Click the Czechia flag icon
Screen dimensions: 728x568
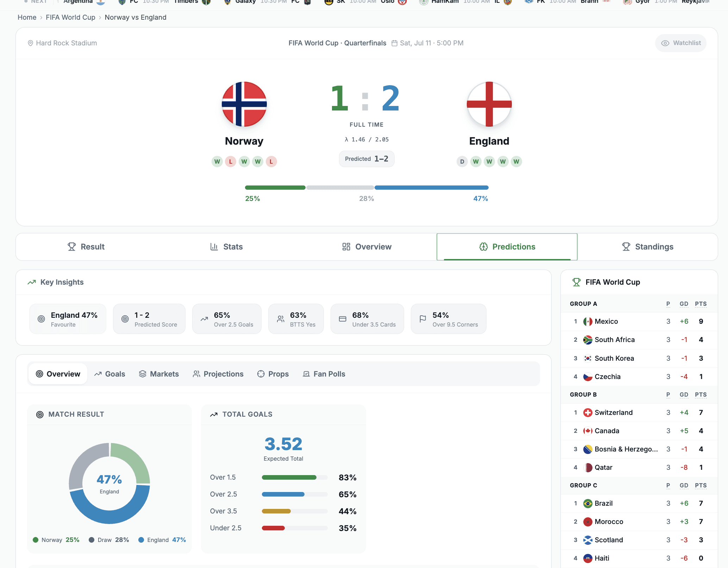pos(588,377)
